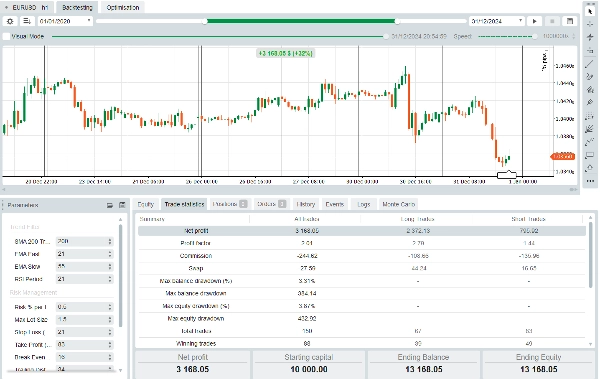Adjust the RSI Period value stepper
Screen dimensions: 600x379
(x=110, y=279)
